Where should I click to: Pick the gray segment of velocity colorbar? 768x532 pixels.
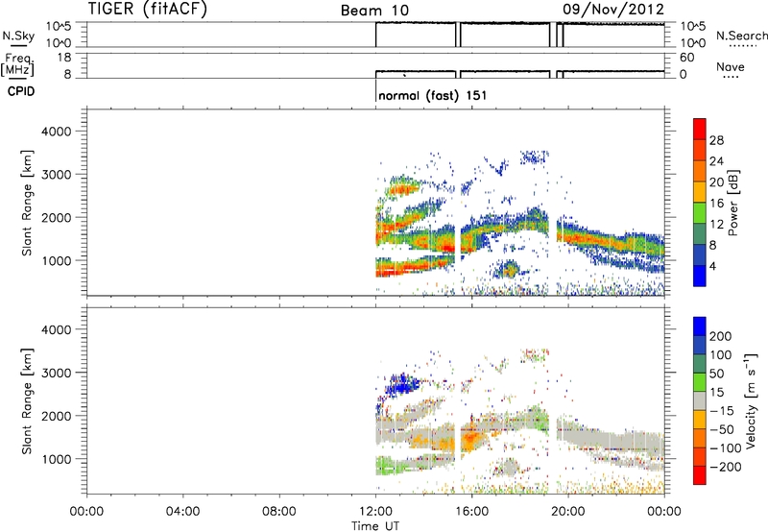(700, 400)
